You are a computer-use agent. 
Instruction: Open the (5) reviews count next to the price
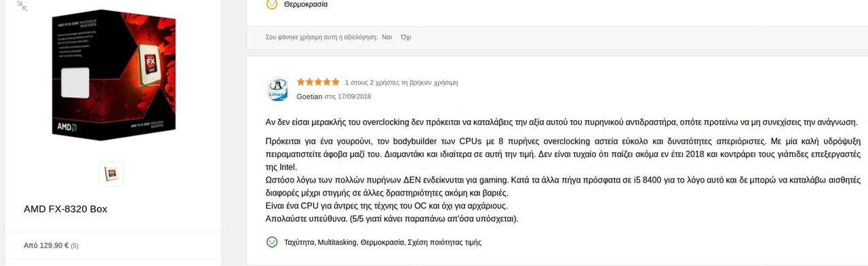[x=75, y=246]
